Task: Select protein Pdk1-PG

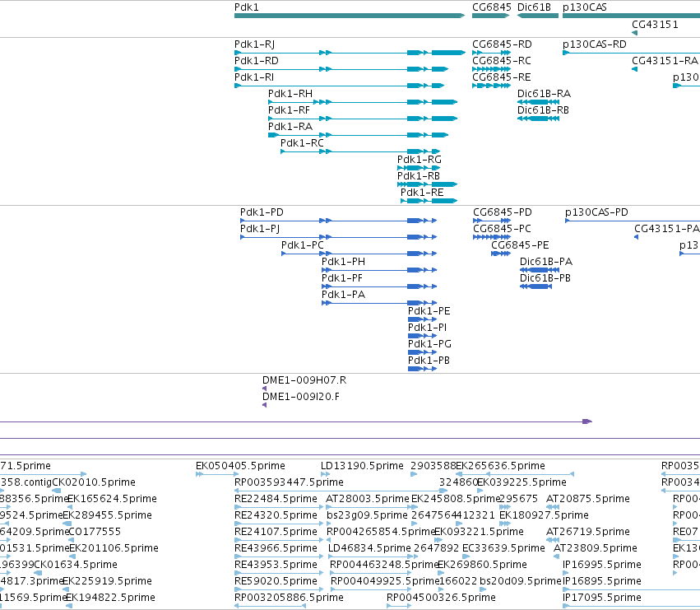Action: (422, 352)
